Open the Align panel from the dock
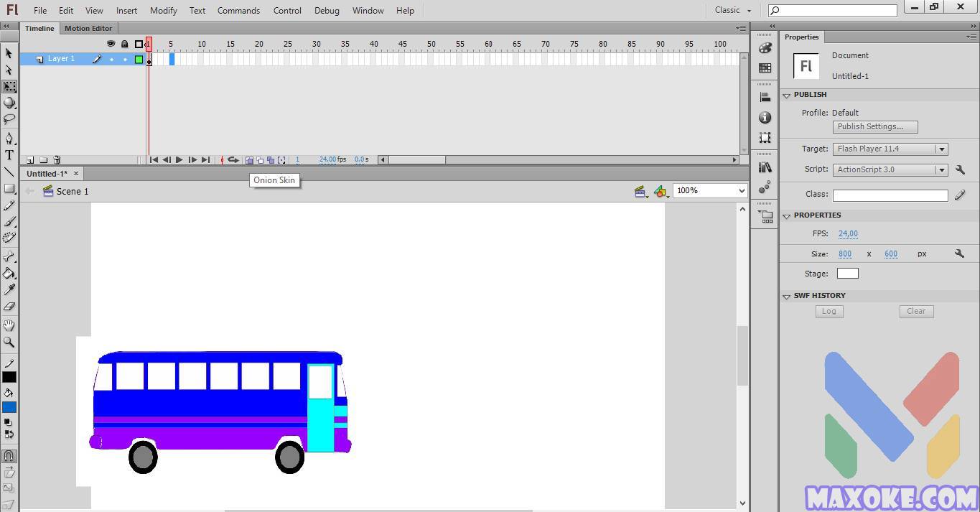The image size is (980, 512). (765, 97)
